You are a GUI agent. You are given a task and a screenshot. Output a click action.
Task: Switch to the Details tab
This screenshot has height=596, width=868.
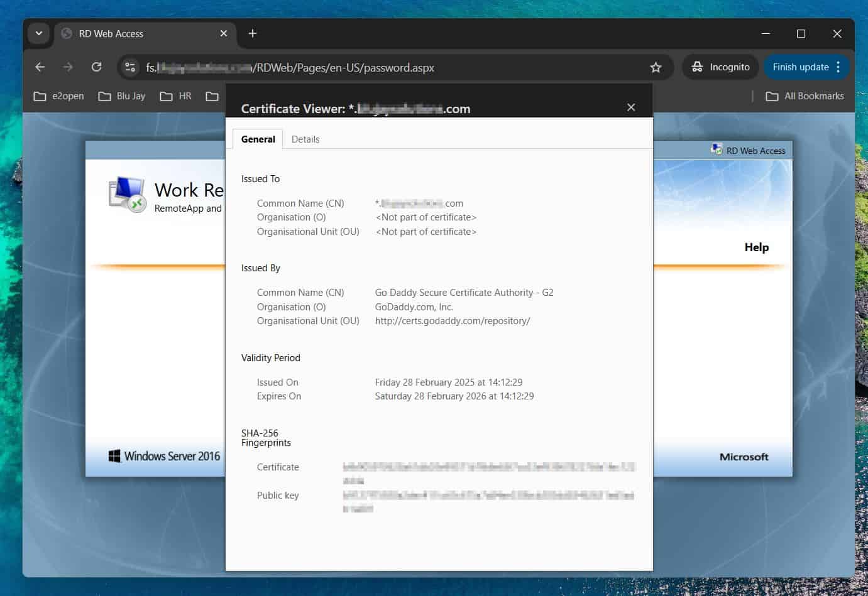tap(305, 139)
